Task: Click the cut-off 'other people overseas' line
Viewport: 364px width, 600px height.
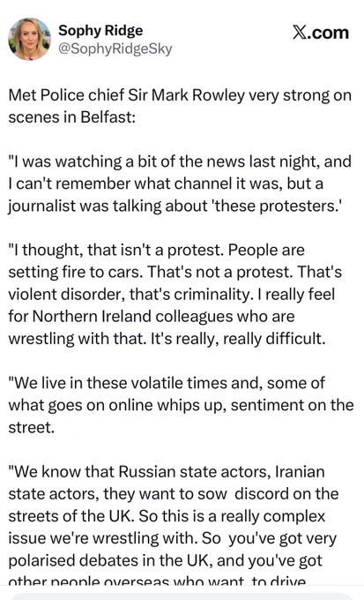Action: [157, 580]
